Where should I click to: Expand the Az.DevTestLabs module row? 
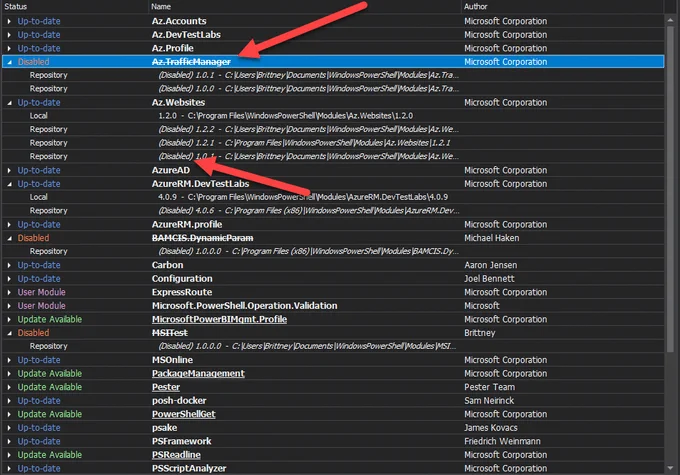pos(9,35)
